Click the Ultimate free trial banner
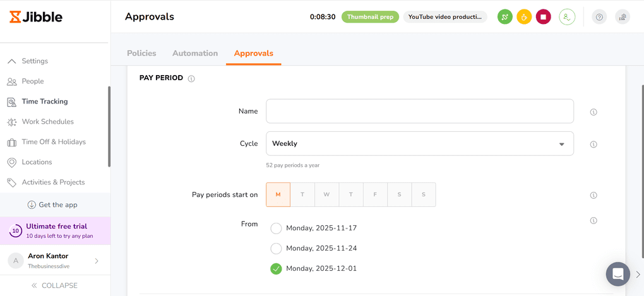Screen dimensions: 644x296 55,231
